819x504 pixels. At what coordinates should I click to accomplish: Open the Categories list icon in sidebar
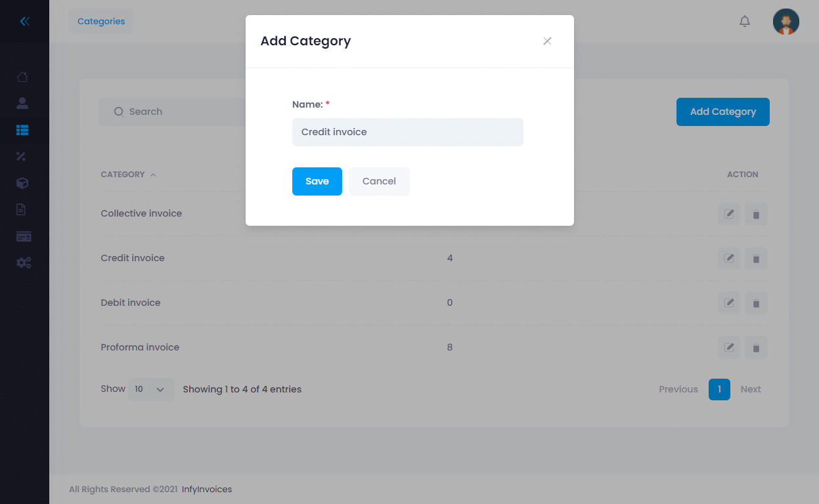pos(22,130)
